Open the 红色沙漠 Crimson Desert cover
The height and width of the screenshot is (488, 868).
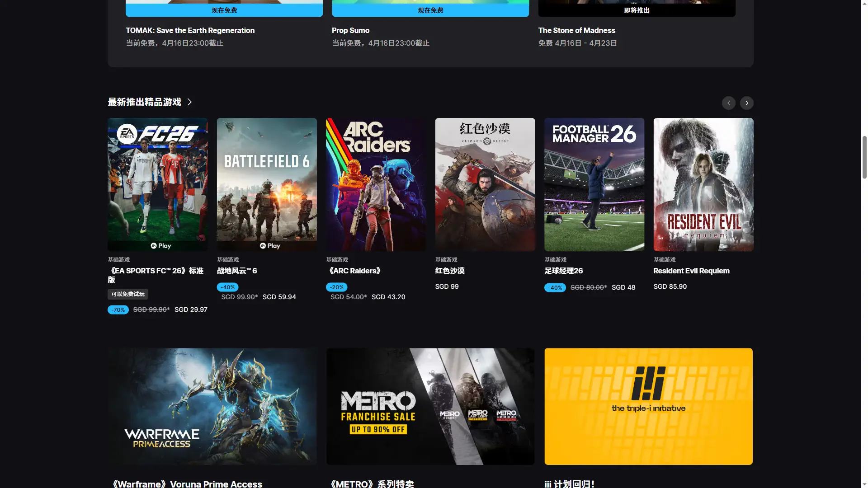pos(485,184)
